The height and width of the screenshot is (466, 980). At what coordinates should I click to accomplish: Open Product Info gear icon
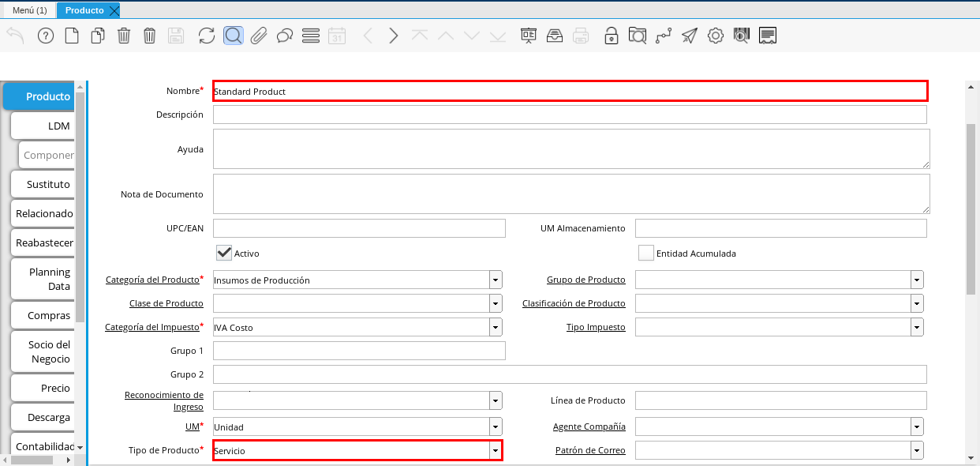(x=716, y=36)
